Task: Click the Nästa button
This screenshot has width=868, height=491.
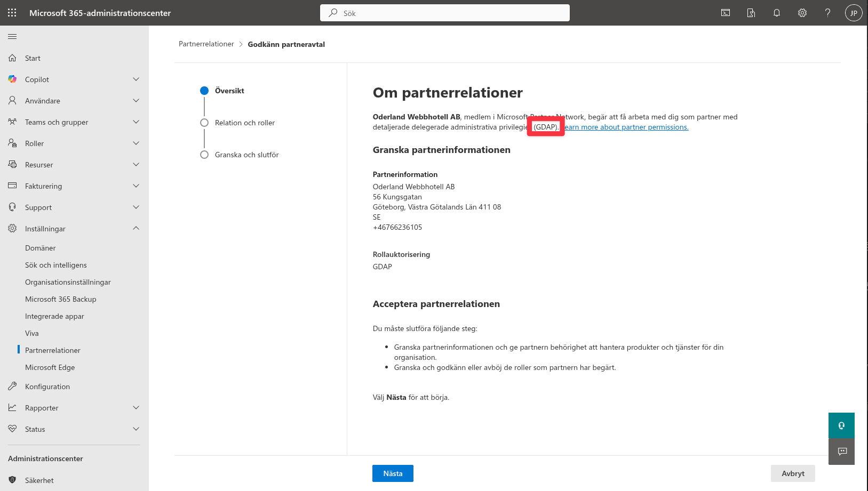Action: pyautogui.click(x=393, y=473)
